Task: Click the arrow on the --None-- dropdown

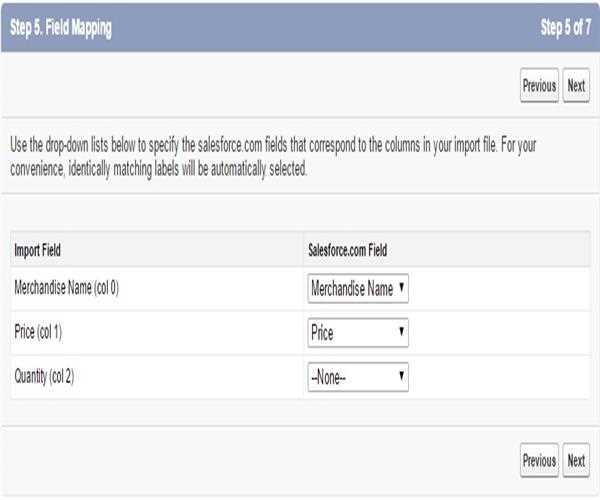Action: [x=401, y=377]
